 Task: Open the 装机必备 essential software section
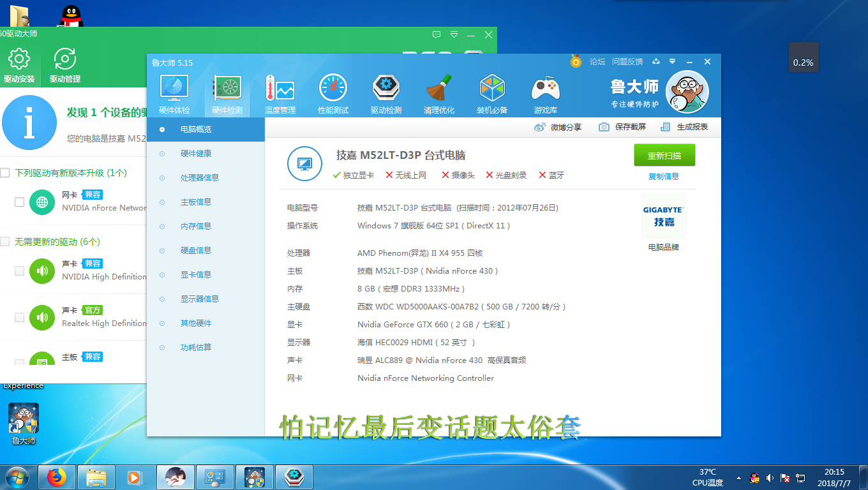[492, 94]
